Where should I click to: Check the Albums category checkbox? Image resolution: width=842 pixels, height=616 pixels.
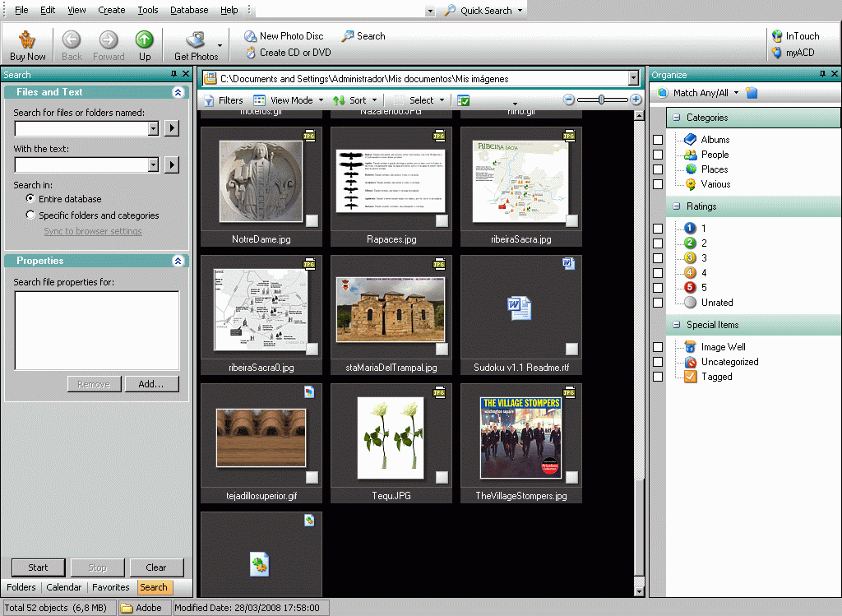click(657, 139)
